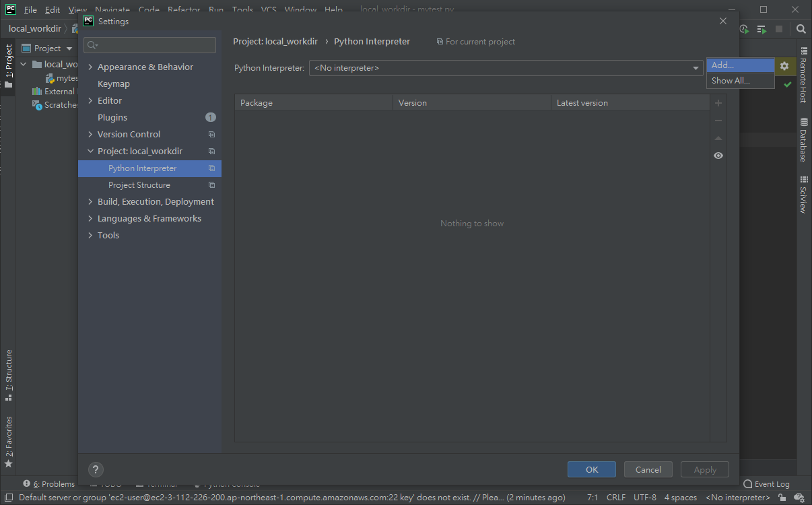The width and height of the screenshot is (812, 505).
Task: Open the View menu
Action: pyautogui.click(x=77, y=10)
